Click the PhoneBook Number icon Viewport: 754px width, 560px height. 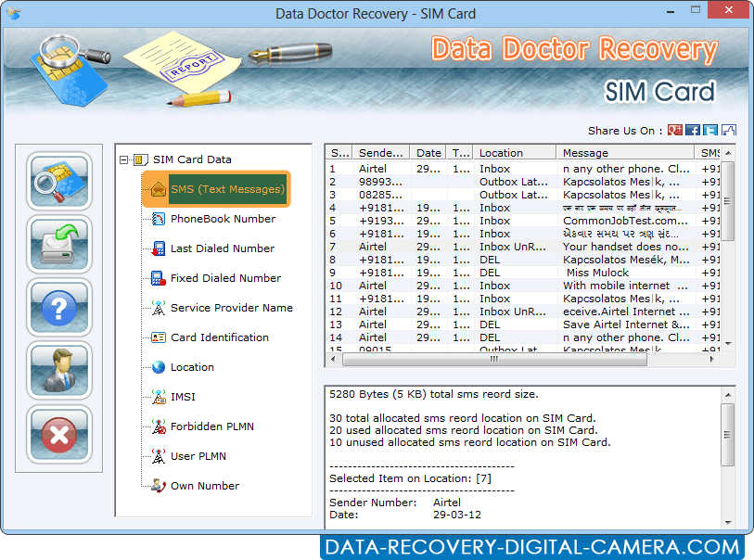click(159, 219)
